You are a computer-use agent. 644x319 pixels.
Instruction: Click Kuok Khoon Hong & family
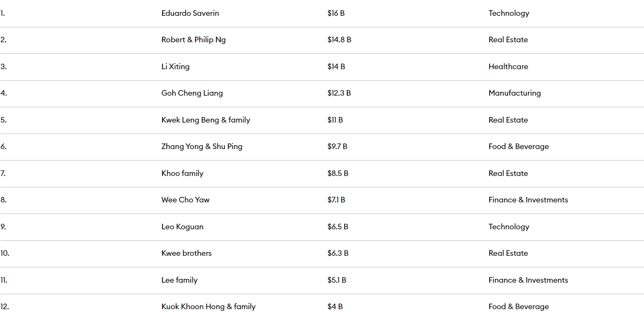coord(208,307)
